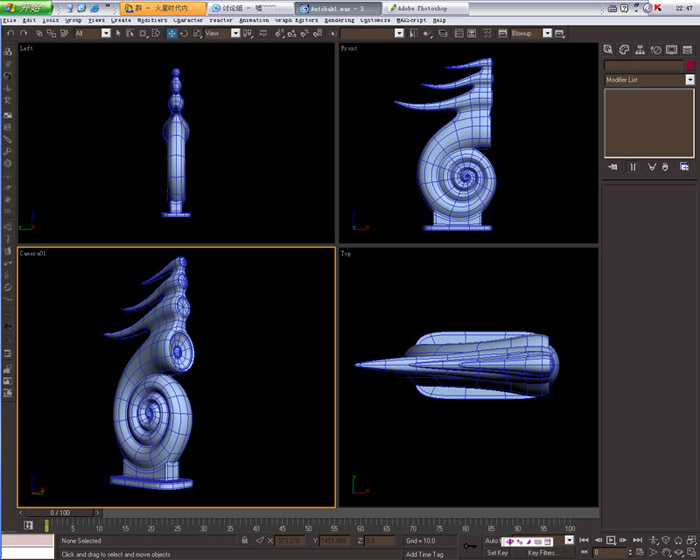This screenshot has height=560, width=700.
Task: Click the Undo arrow in the main toolbar
Action: coord(11,33)
